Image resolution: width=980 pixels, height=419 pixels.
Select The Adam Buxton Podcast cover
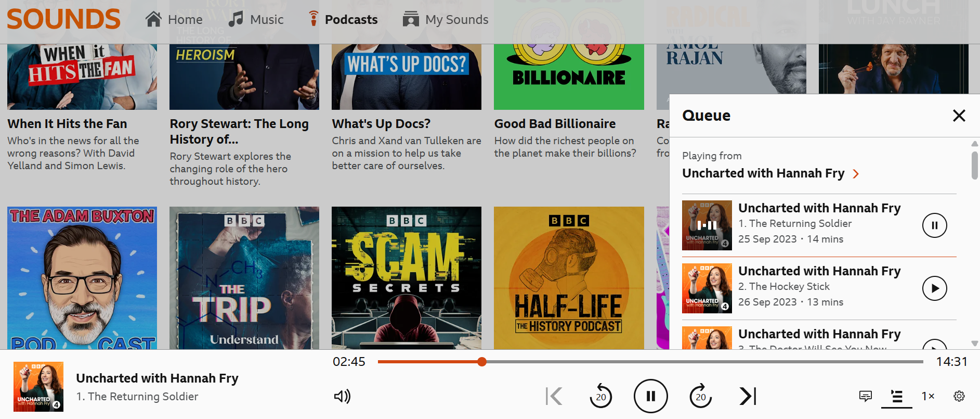click(x=82, y=278)
